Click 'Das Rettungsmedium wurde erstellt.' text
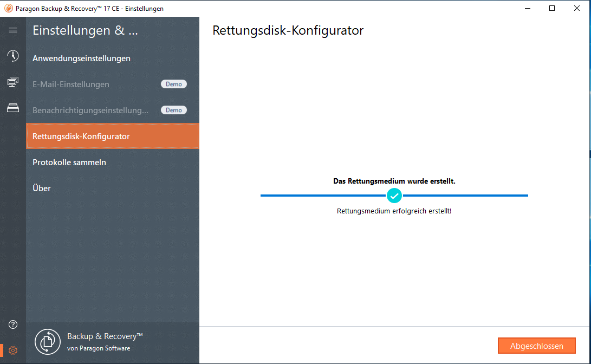 pyautogui.click(x=394, y=181)
